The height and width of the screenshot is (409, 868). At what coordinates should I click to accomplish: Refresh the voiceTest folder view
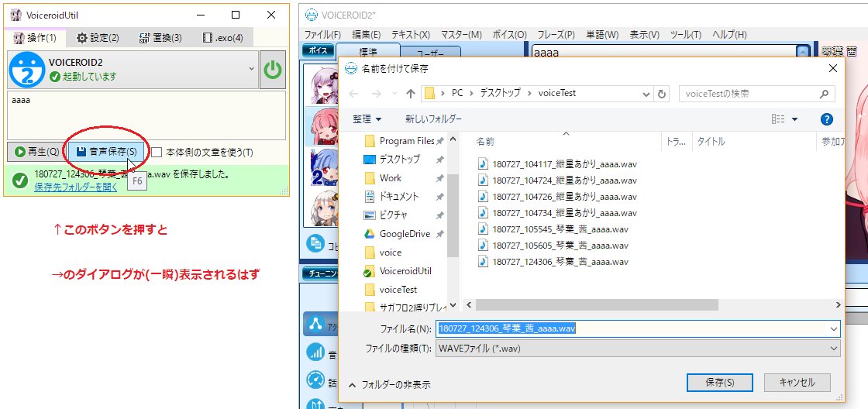tap(661, 94)
